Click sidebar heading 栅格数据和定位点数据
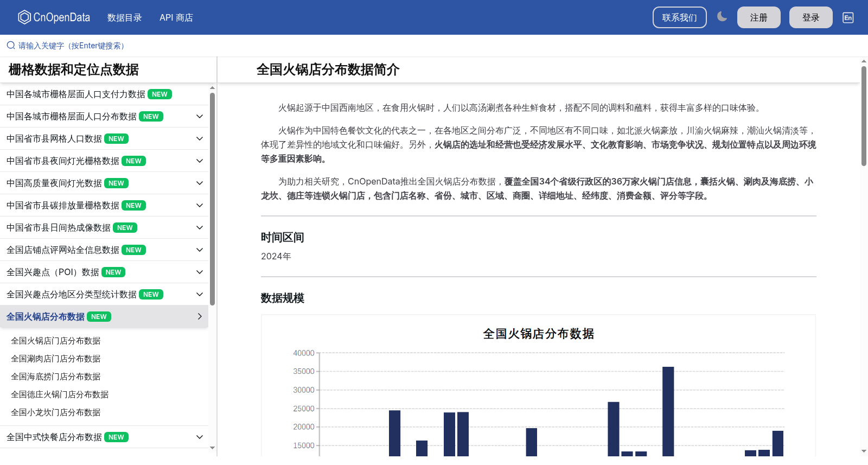 [x=74, y=69]
